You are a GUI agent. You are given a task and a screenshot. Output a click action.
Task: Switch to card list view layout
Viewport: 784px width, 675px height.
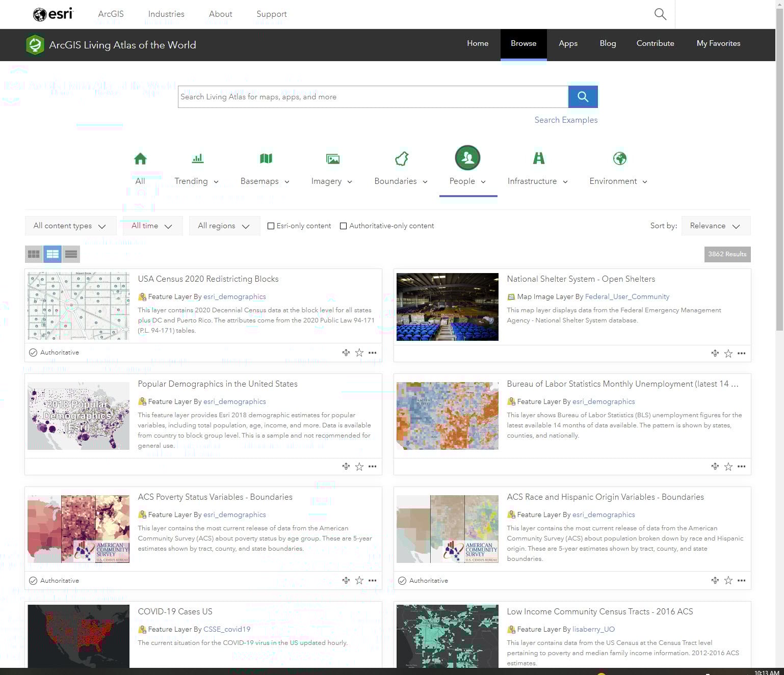(53, 254)
